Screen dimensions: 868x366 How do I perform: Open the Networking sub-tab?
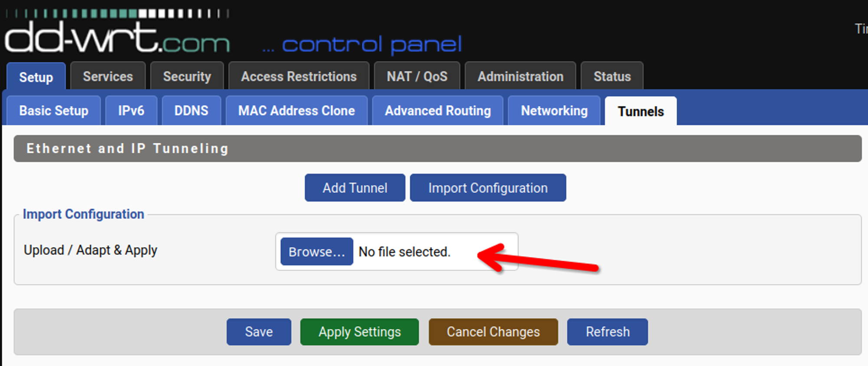tap(554, 111)
